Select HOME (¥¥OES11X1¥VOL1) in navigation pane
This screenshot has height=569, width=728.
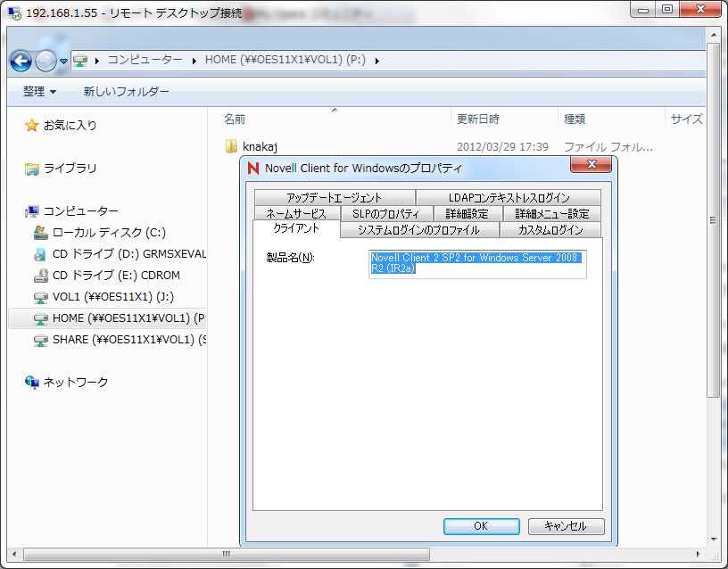pyautogui.click(x=129, y=318)
